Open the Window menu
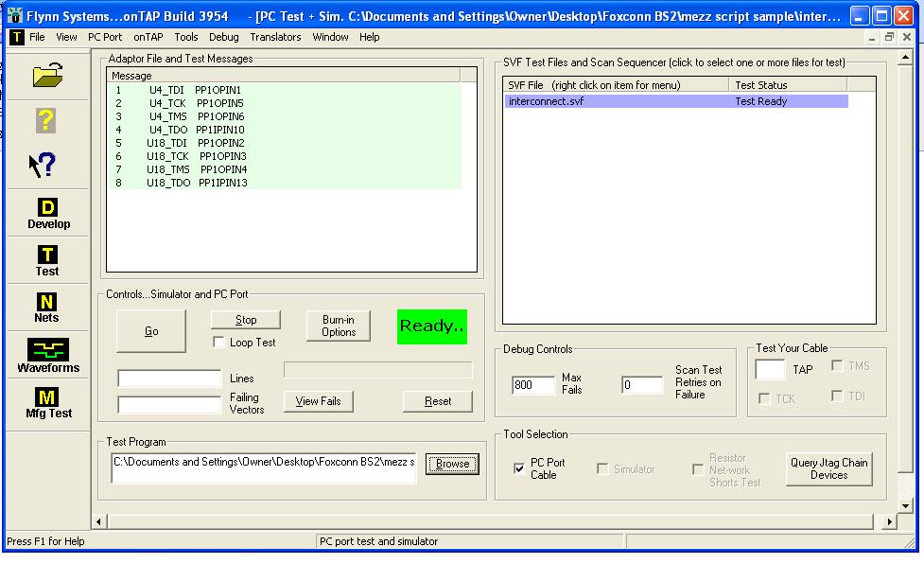Image resolution: width=924 pixels, height=564 pixels. (330, 37)
